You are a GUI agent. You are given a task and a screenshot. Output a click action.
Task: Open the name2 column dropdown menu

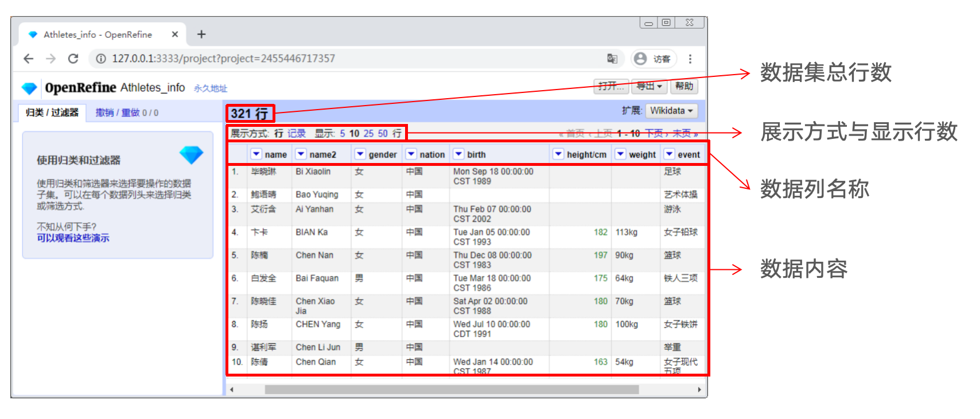pos(301,154)
